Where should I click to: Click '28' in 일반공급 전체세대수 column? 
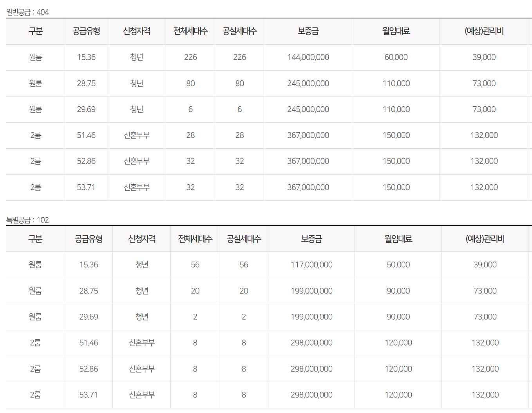[190, 135]
